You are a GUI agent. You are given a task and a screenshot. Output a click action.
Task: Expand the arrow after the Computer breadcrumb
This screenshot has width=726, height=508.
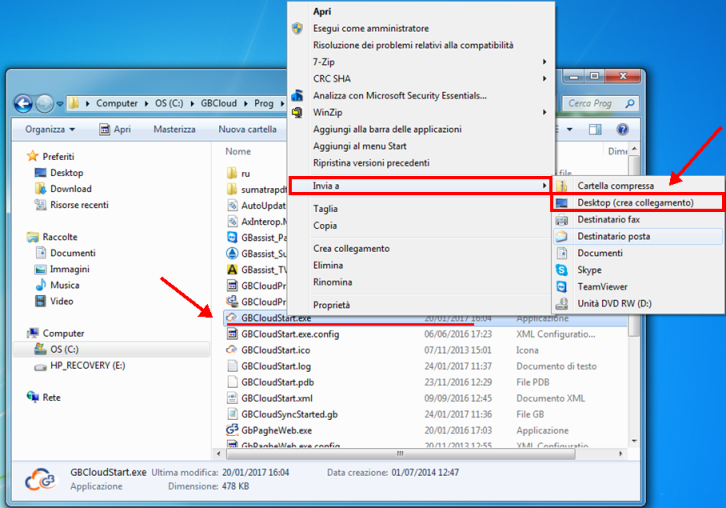click(x=146, y=104)
